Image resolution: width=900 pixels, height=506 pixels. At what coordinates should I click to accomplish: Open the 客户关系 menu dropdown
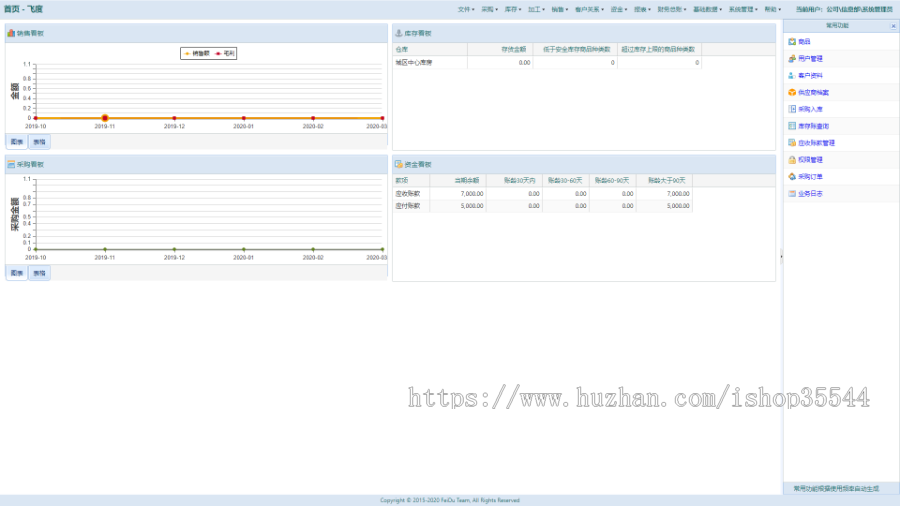(x=589, y=10)
